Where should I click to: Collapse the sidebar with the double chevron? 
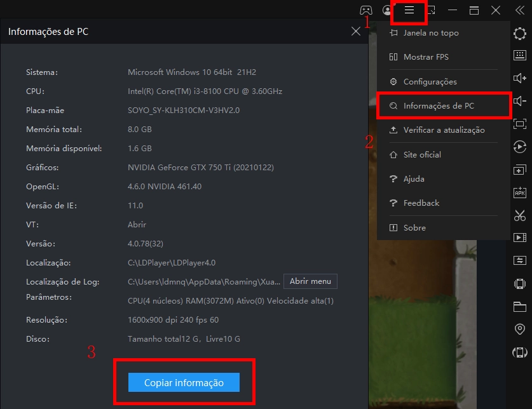coord(519,10)
